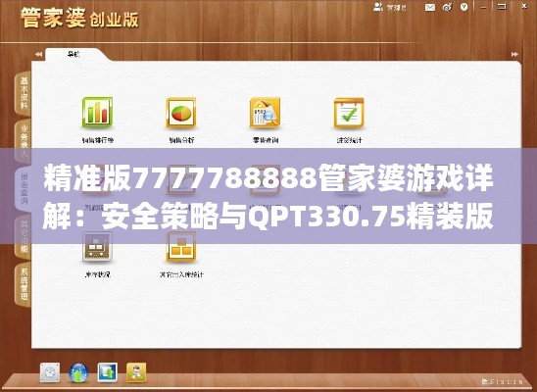Select the 其它功能 side tab
Screen dimensions: 537x392
23,237
